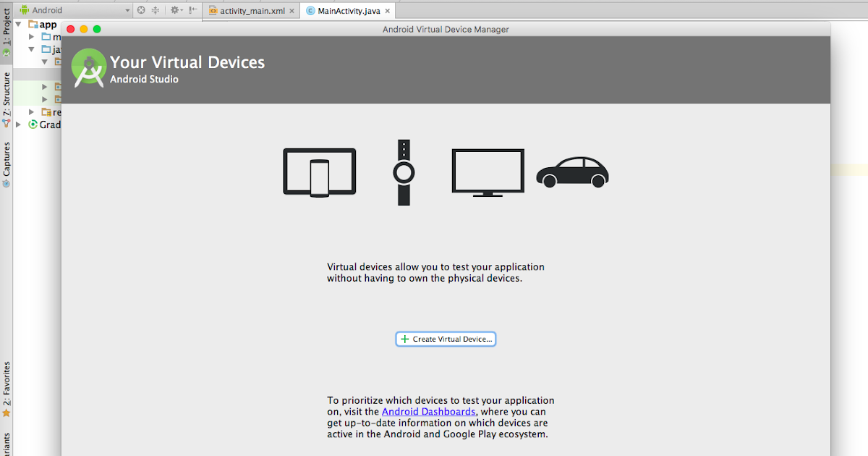Viewport: 868px width, 456px height.
Task: Click the Android Auto car icon
Action: (572, 172)
